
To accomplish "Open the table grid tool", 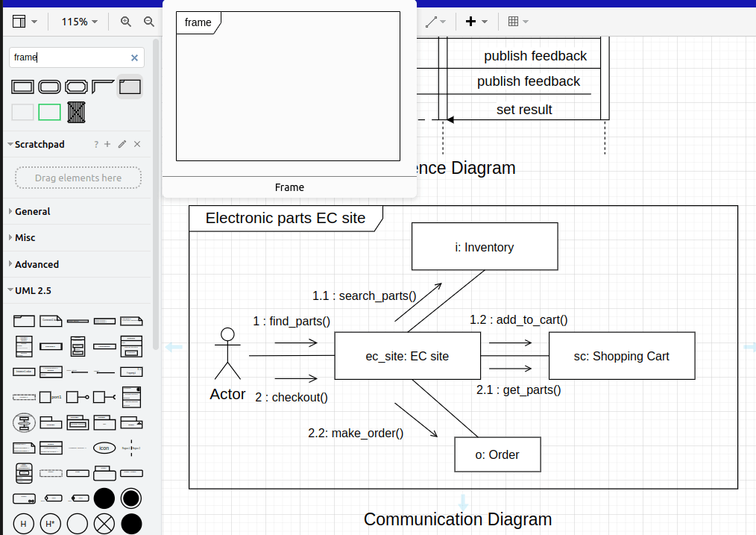I will [514, 21].
